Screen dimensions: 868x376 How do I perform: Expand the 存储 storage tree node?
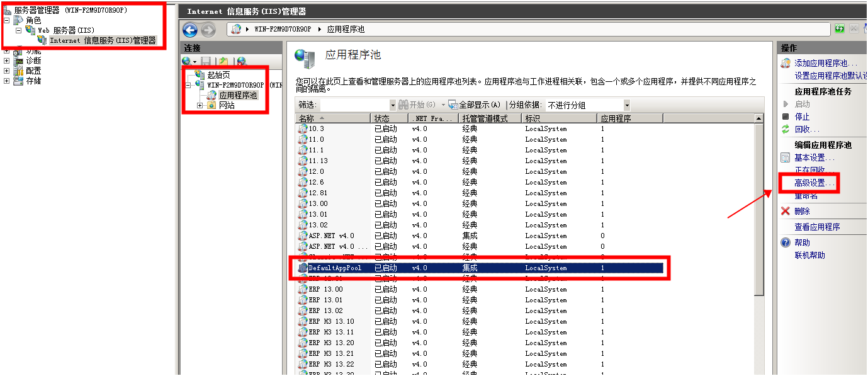[7, 81]
